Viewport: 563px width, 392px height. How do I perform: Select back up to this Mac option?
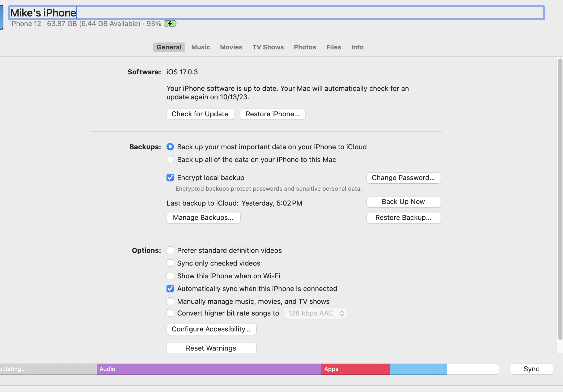coord(170,159)
